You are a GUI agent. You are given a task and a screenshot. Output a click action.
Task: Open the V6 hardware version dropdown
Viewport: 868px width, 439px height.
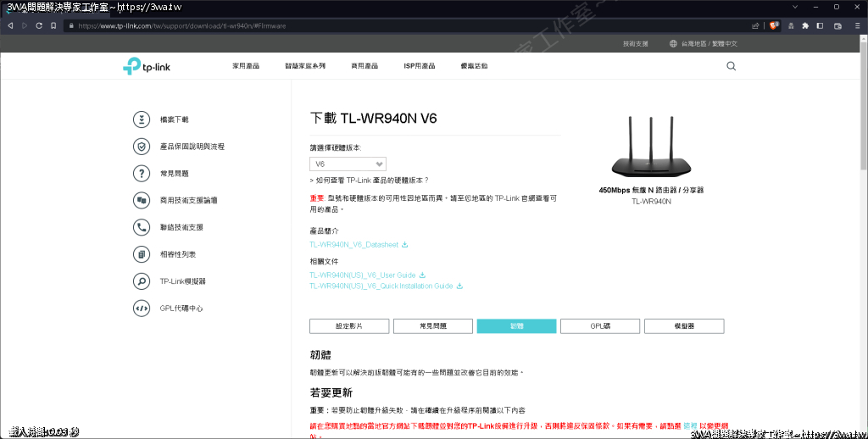coord(348,164)
